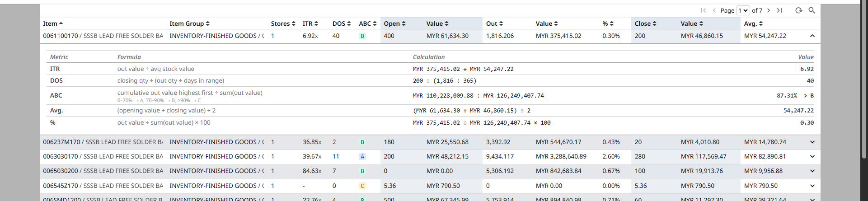Select item 0065030200 / SSSB LEAD FREE SOLDER
The height and width of the screenshot is (201, 868).
pyautogui.click(x=103, y=171)
